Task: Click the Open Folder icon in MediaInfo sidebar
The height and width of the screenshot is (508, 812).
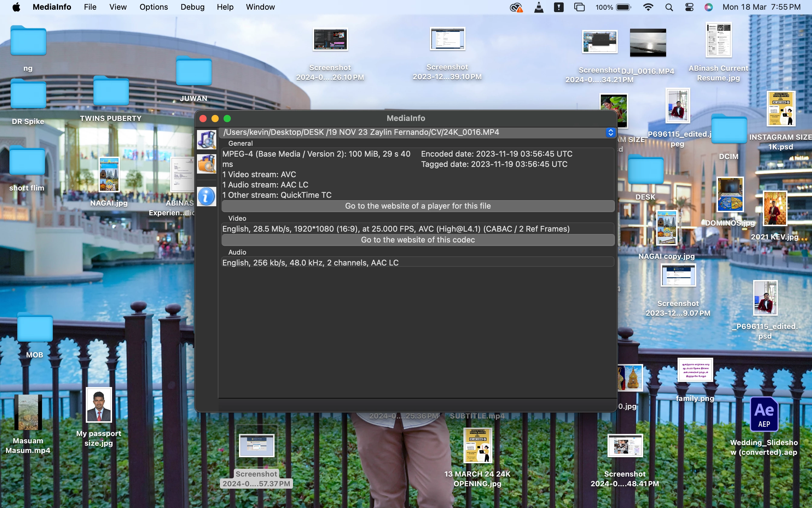Action: [x=206, y=164]
